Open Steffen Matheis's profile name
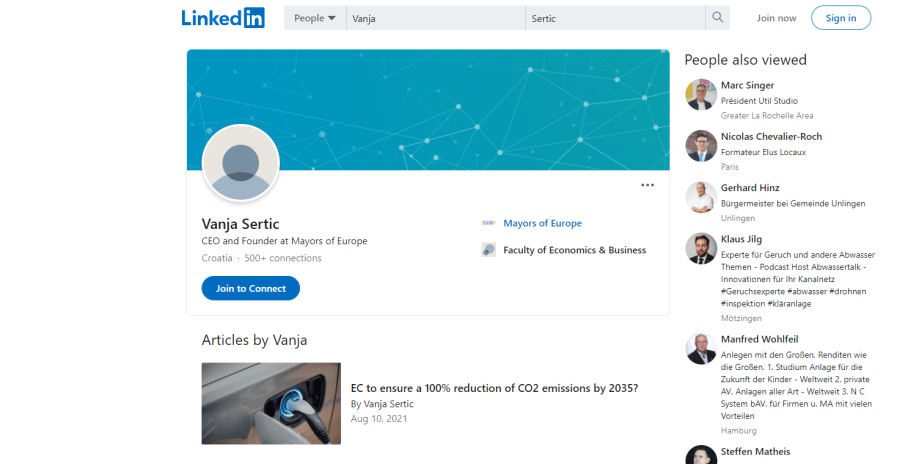Screen dimensions: 900x464 (x=755, y=451)
